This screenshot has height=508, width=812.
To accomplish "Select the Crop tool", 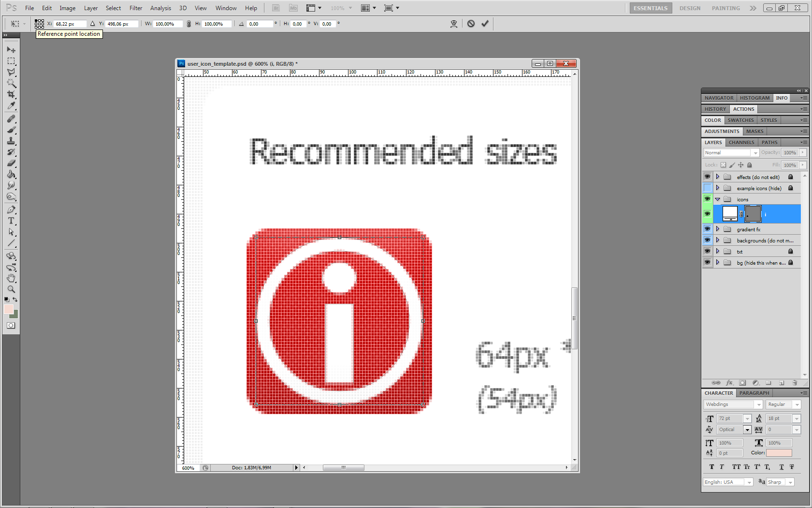I will [x=11, y=94].
